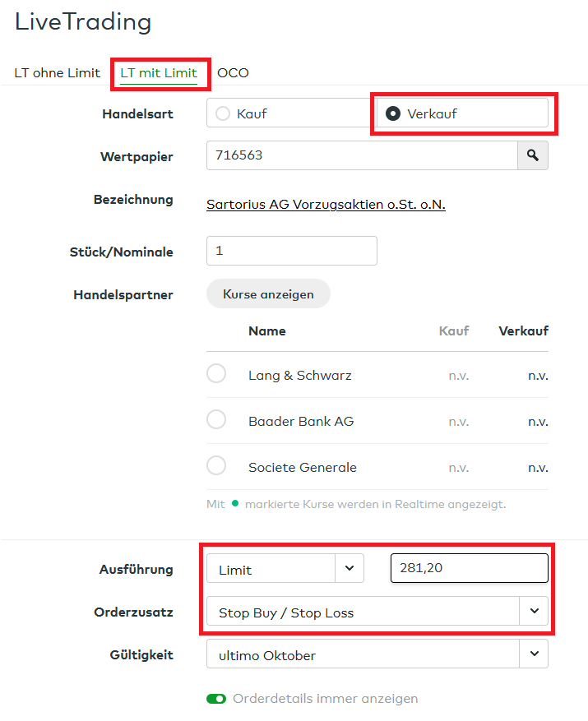This screenshot has width=588, height=721.
Task: Open the Ausführung Limit dropdown
Action: coord(285,569)
